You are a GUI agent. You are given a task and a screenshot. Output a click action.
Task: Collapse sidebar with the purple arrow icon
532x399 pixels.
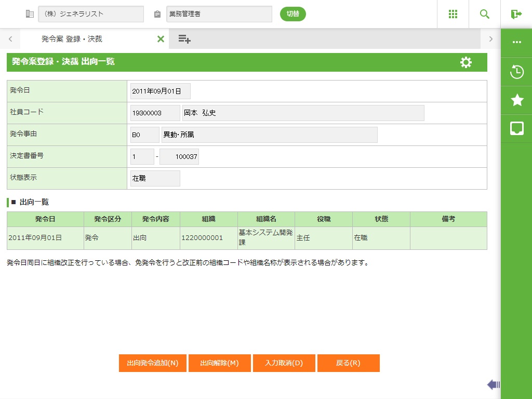493,384
